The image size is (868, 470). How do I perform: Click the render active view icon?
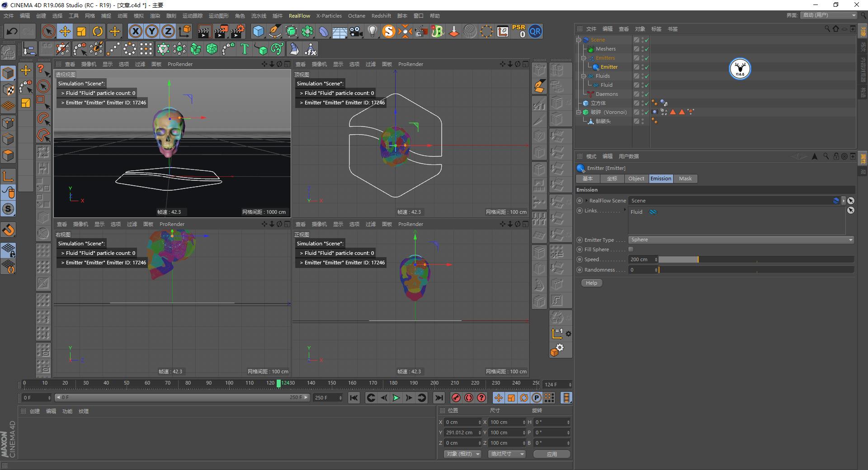(205, 31)
